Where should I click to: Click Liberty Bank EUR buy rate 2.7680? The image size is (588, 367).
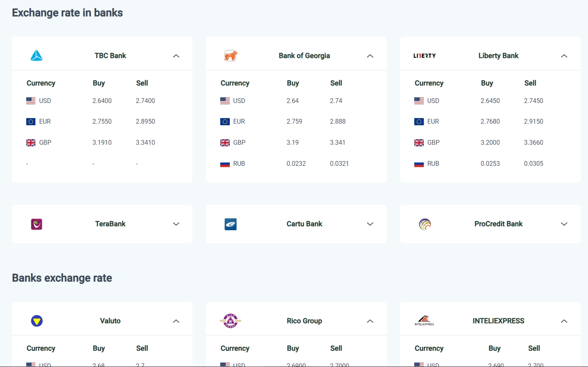490,122
